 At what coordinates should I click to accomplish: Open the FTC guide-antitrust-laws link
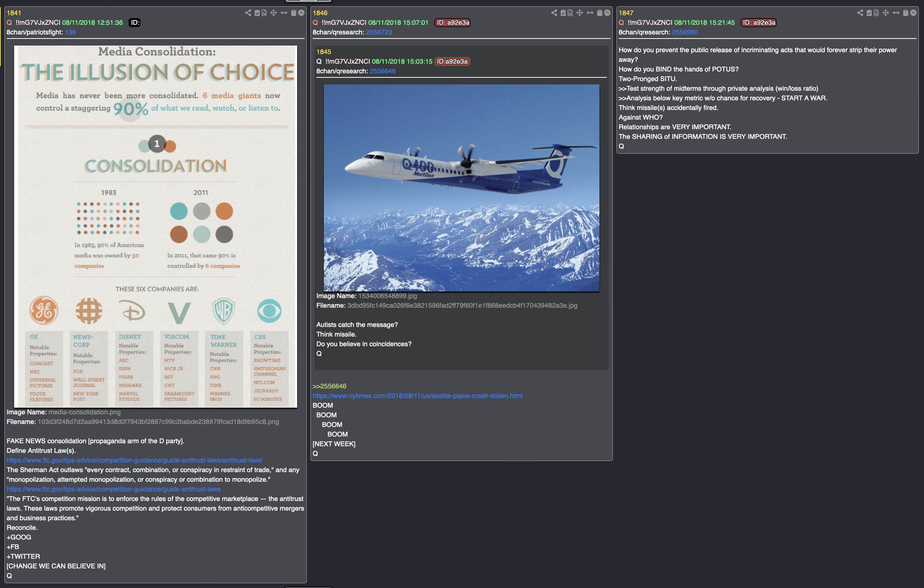click(x=114, y=489)
